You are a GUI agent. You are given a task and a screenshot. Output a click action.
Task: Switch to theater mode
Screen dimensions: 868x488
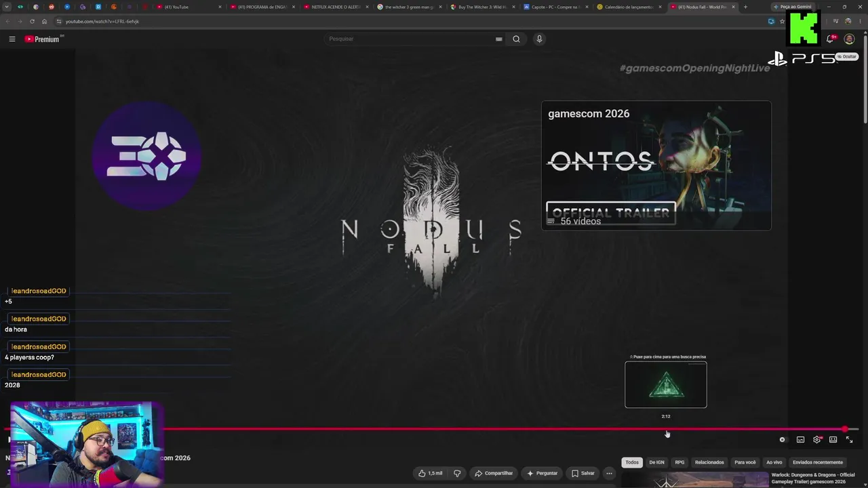(x=833, y=440)
